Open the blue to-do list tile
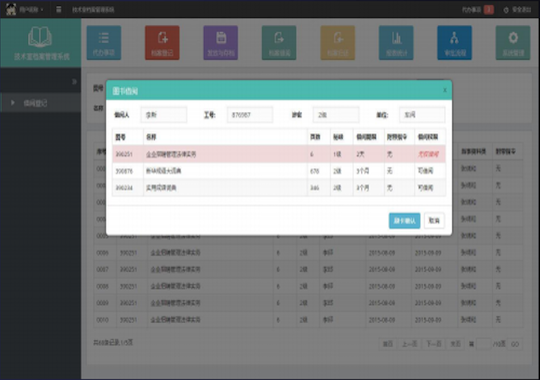Image resolution: width=540 pixels, height=380 pixels. tap(104, 43)
